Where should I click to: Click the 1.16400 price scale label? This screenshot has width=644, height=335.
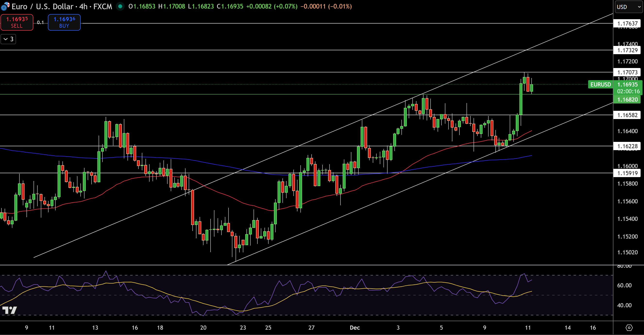(x=627, y=131)
